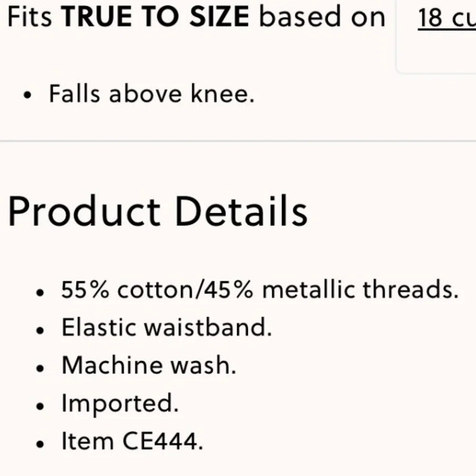Click the bullet dot before "55% cotton"

point(40,293)
